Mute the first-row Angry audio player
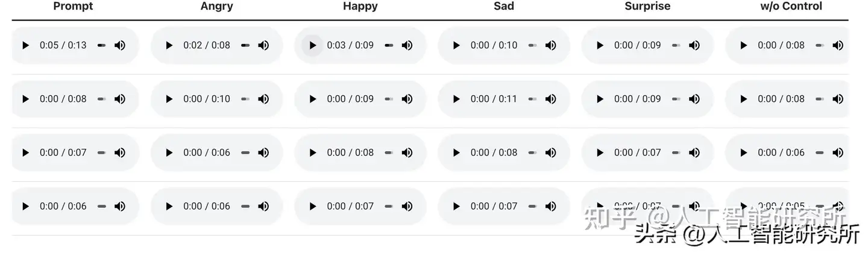The image size is (868, 253). click(x=263, y=45)
